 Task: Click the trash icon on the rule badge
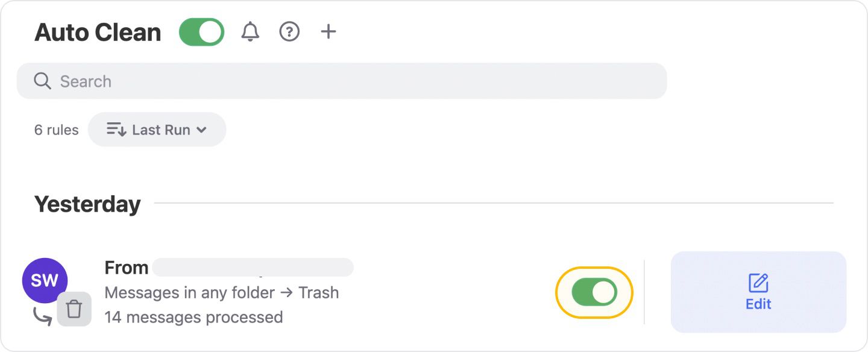74,309
